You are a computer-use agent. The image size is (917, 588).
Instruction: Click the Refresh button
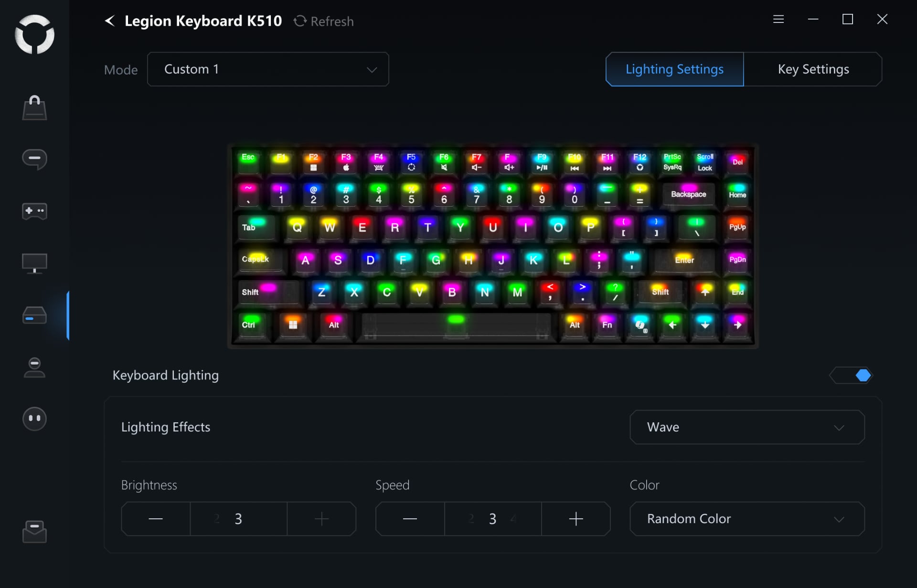coord(324,21)
